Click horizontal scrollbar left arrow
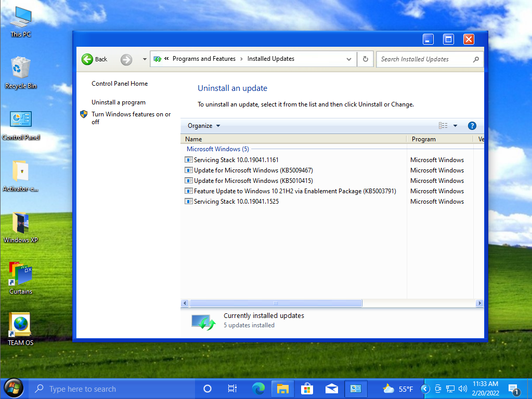Image resolution: width=532 pixels, height=399 pixels. pyautogui.click(x=185, y=303)
